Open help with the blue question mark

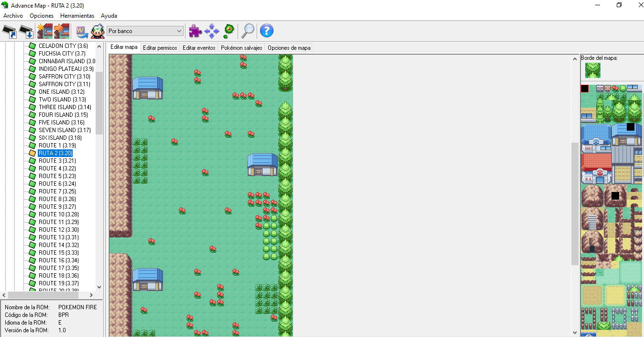[266, 31]
